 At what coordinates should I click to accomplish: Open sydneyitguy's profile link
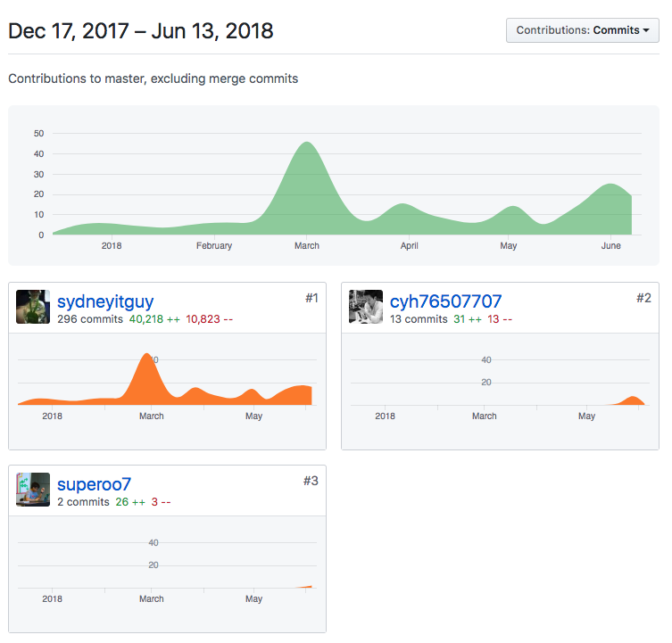[105, 301]
